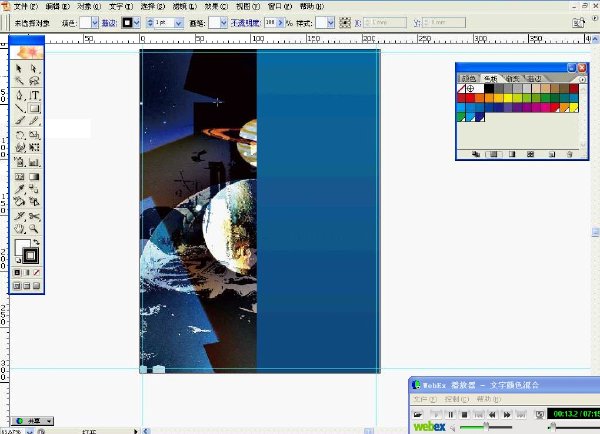Pick the Eyedropper tool
600x434 pixels.
tap(19, 189)
